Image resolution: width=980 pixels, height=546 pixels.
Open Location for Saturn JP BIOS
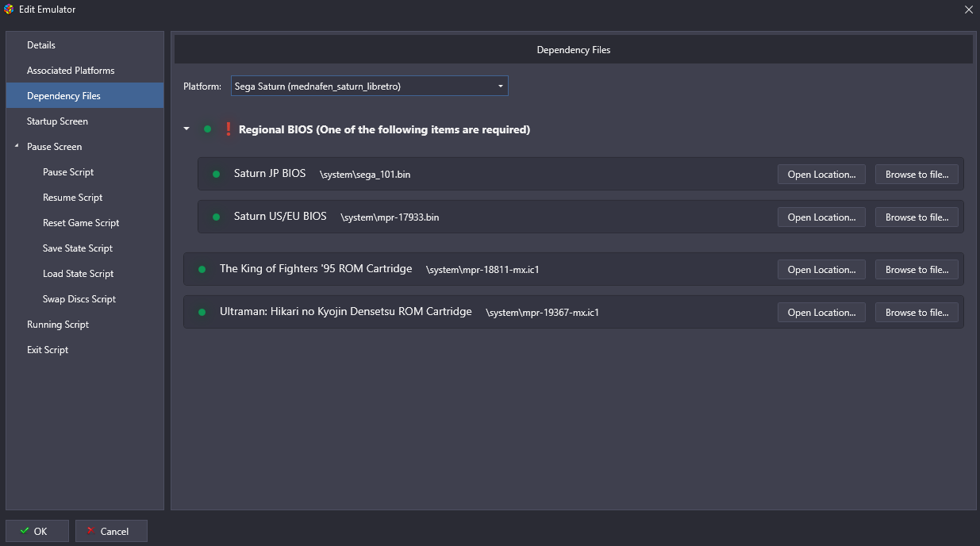click(821, 175)
